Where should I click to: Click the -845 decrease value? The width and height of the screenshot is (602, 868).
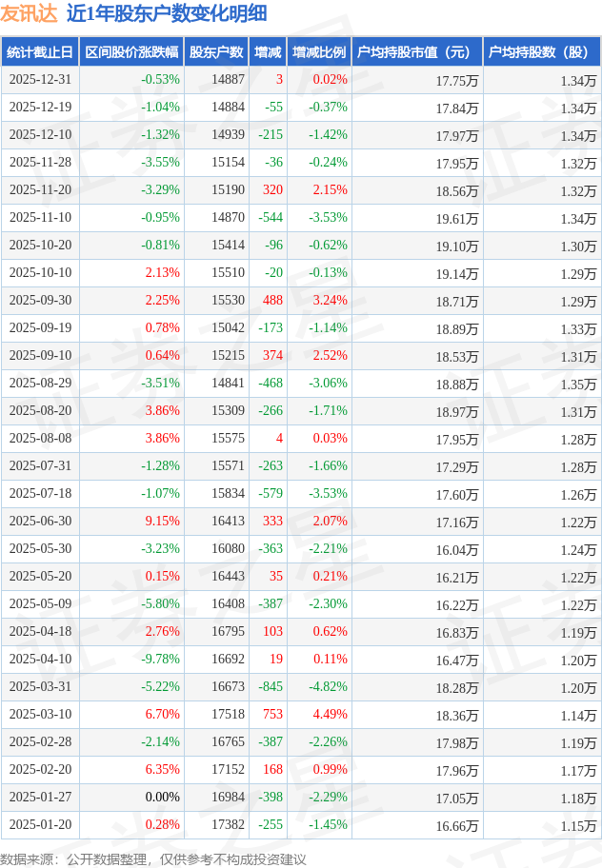[271, 687]
